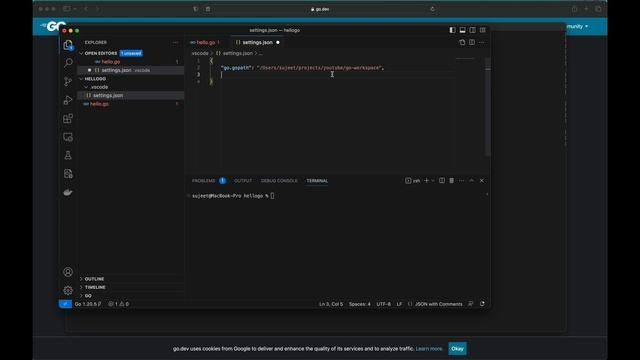Open the Search view in activity bar
The height and width of the screenshot is (360, 640).
point(68,62)
